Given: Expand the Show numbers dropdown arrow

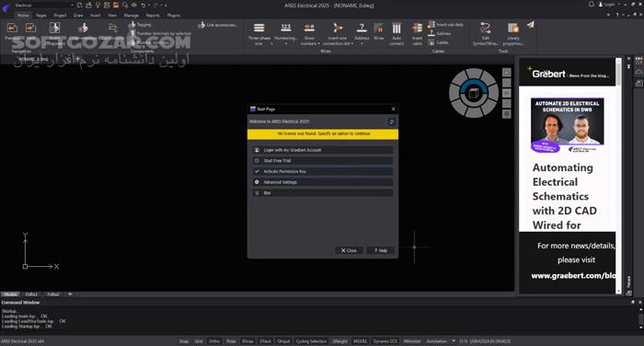Looking at the screenshot, I should 319,43.
